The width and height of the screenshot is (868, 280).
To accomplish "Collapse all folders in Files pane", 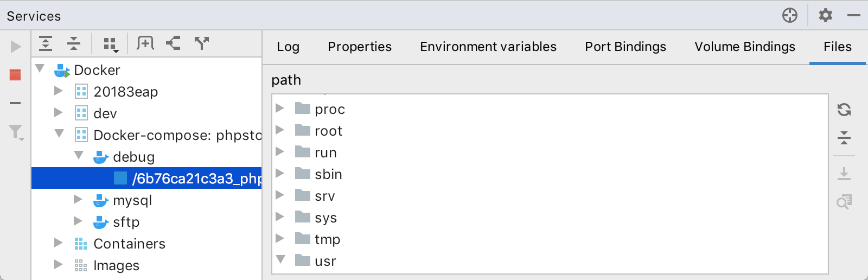I will point(844,138).
